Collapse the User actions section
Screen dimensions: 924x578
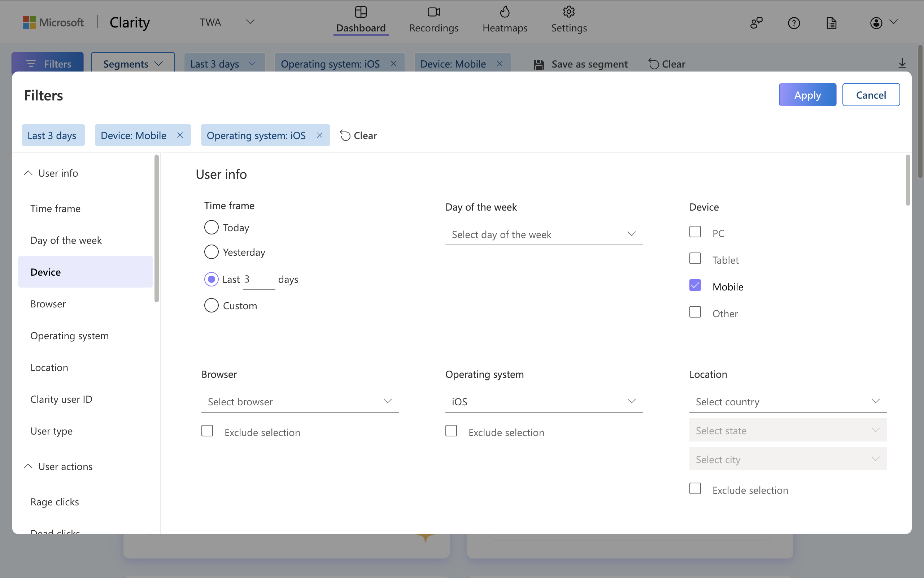(x=28, y=466)
